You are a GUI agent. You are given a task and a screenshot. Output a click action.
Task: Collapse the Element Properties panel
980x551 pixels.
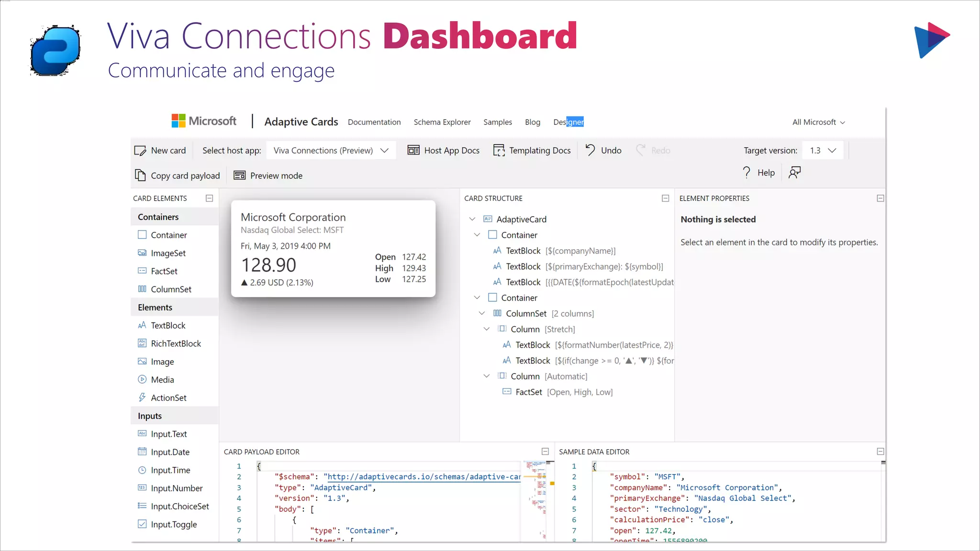coord(880,198)
